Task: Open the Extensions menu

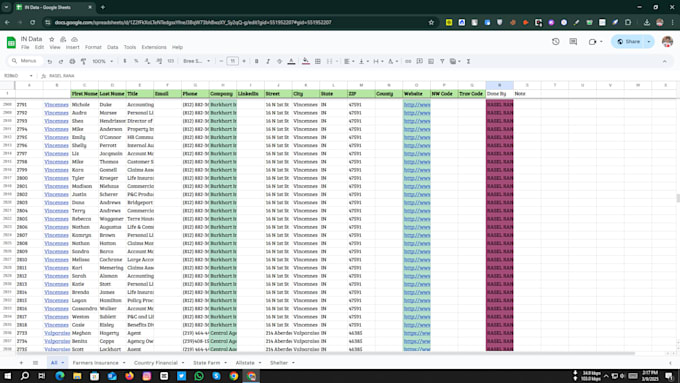Action: [x=154, y=47]
